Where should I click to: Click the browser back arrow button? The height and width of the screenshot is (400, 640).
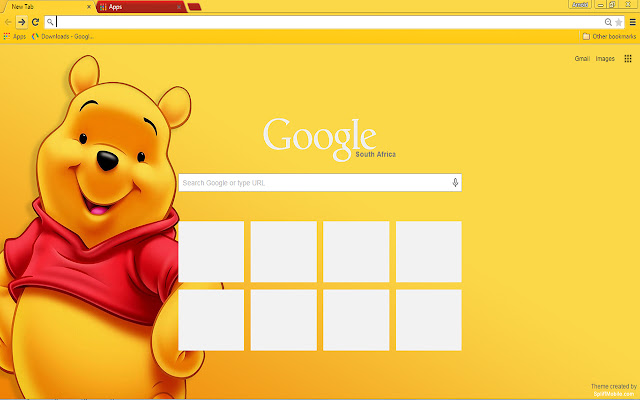point(8,21)
